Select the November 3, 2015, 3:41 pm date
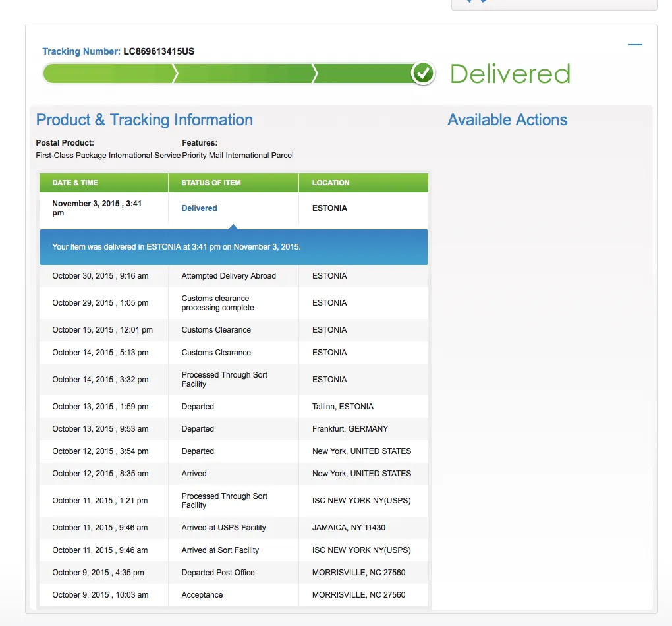The height and width of the screenshot is (626, 672). pyautogui.click(x=97, y=208)
